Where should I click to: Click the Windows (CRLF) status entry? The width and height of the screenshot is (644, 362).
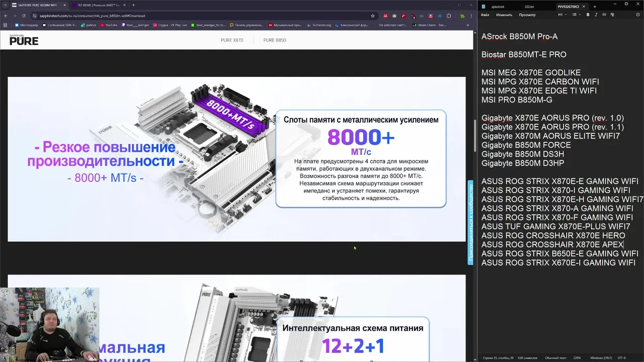click(601, 358)
